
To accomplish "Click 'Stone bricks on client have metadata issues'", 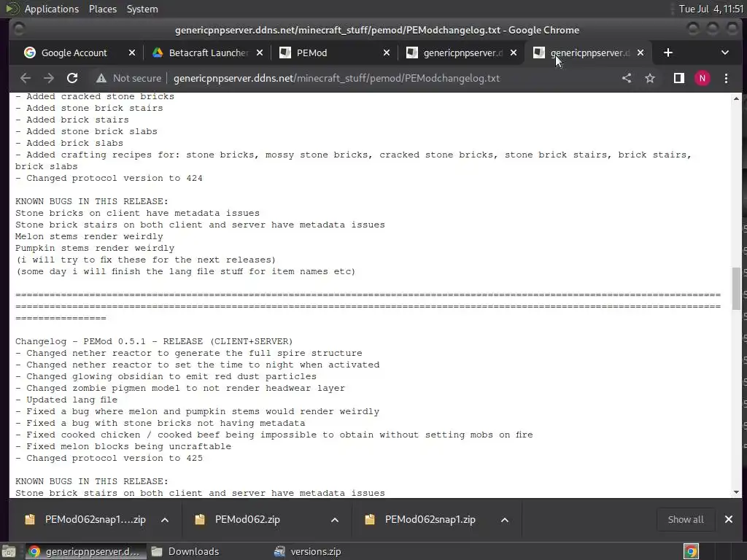I will point(138,214).
